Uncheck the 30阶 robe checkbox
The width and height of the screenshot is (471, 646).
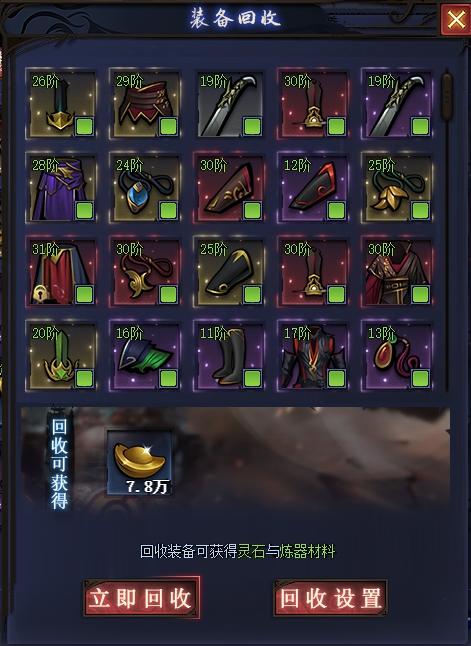pyautogui.click(x=421, y=294)
